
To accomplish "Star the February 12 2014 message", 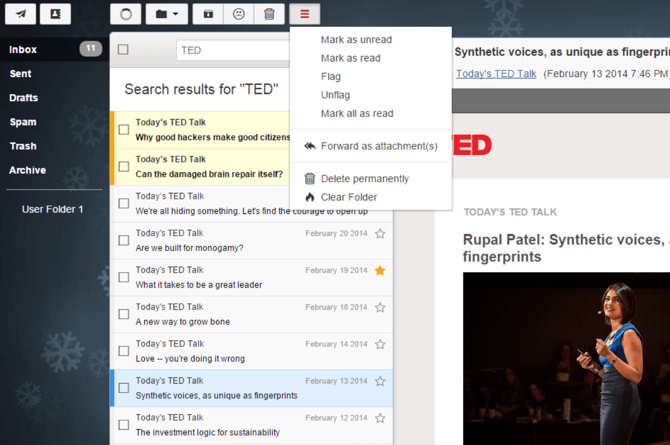I will click(x=380, y=418).
